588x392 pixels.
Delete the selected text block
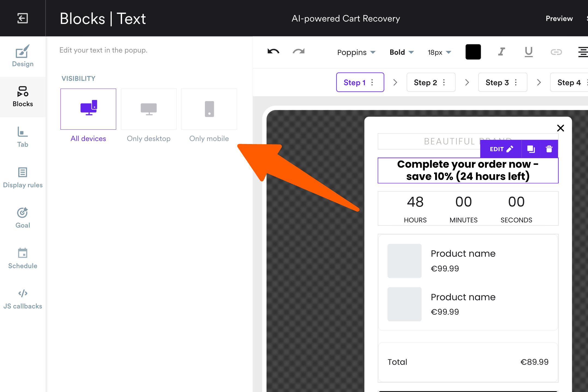pos(549,149)
